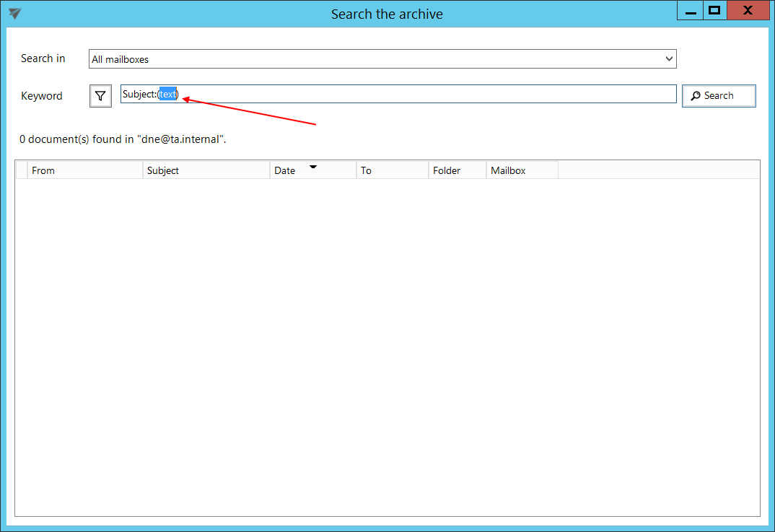Open the keyword filter funnel button

click(x=100, y=96)
